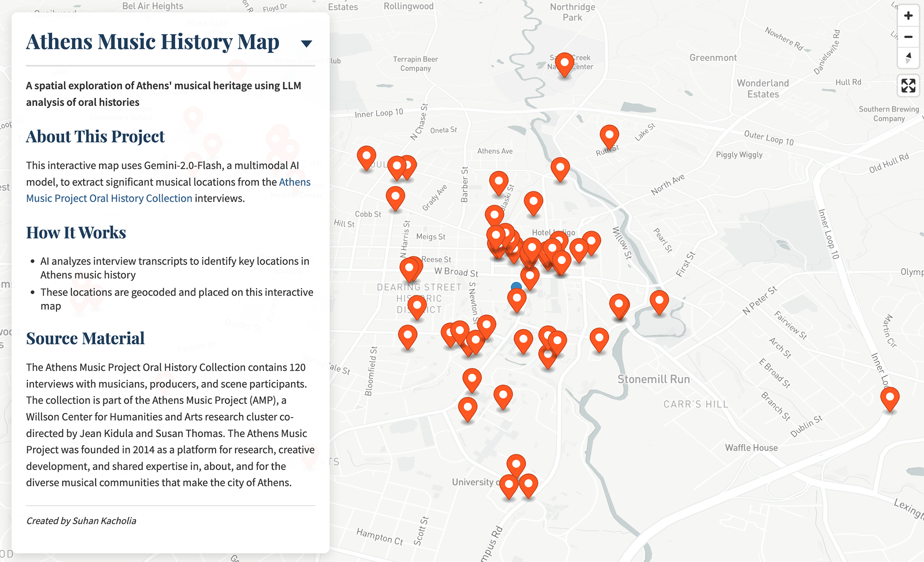This screenshot has height=562, width=924.
Task: Zoom out of the map
Action: (908, 37)
